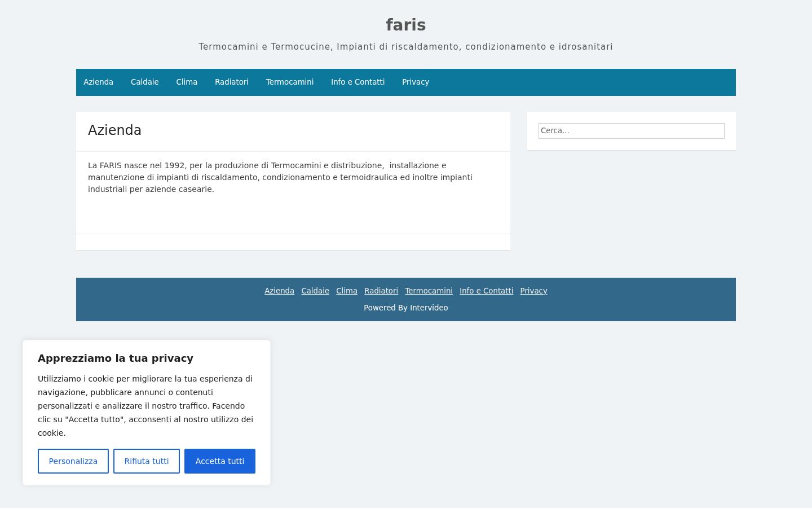Click the tagline starting Termocamini e Termocucine
Screen dimensions: 812x508
pyautogui.click(x=405, y=46)
